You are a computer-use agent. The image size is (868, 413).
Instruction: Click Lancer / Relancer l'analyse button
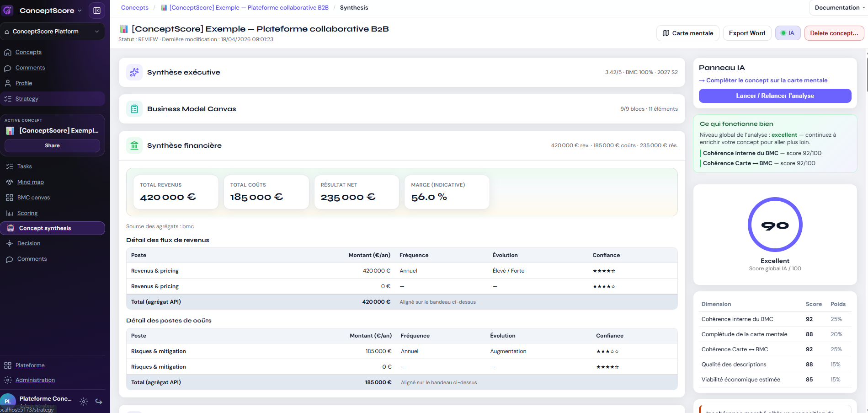tap(775, 96)
